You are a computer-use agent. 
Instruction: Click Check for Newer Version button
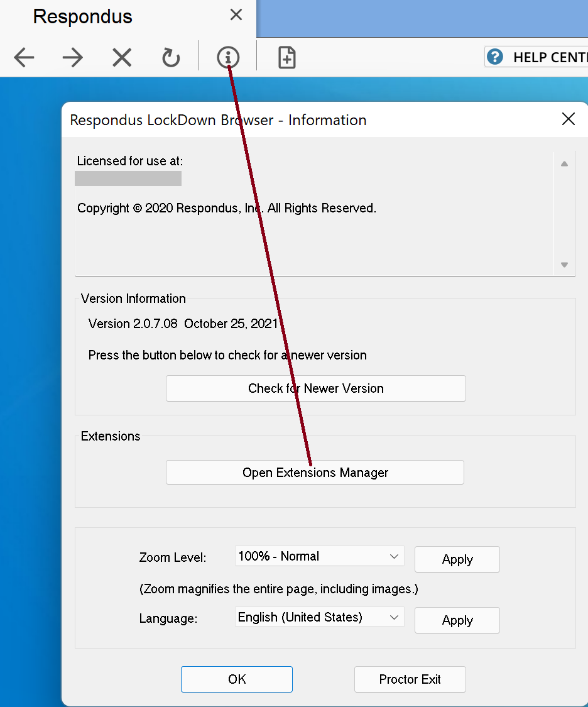click(x=316, y=388)
